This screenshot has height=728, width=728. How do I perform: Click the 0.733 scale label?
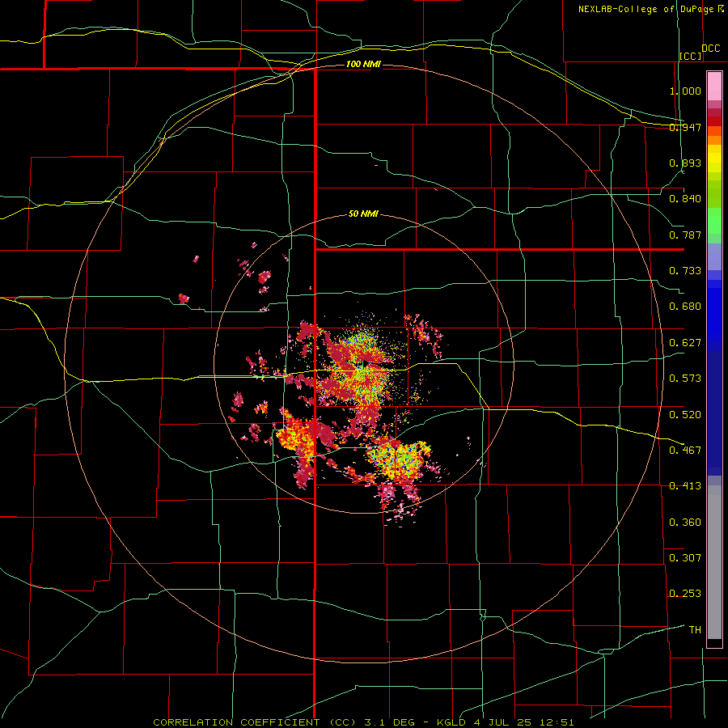(685, 271)
